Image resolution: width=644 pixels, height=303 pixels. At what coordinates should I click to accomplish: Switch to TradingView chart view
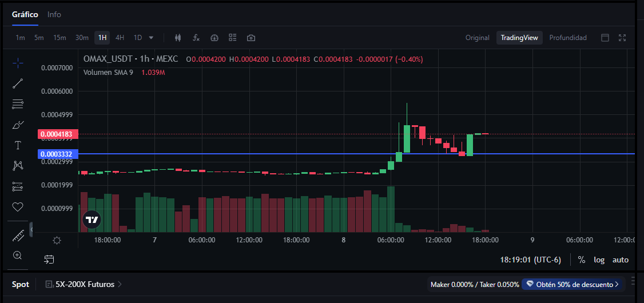(519, 38)
